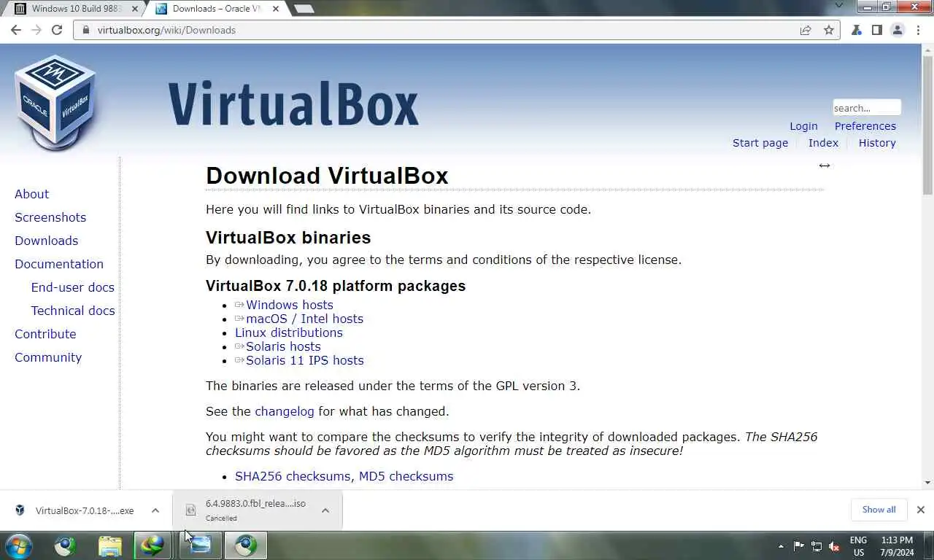Click the page width toggle arrow icon
Image resolution: width=934 pixels, height=560 pixels.
pyautogui.click(x=824, y=166)
